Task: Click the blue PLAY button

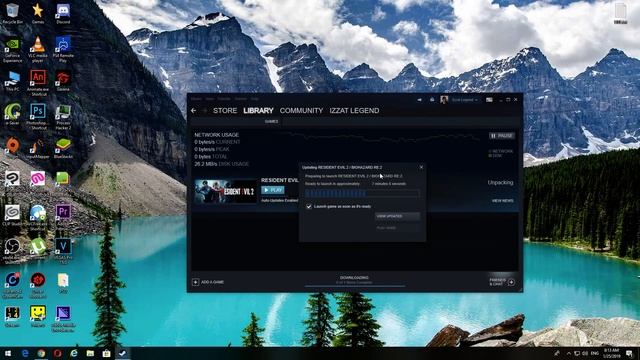Action: (x=273, y=190)
